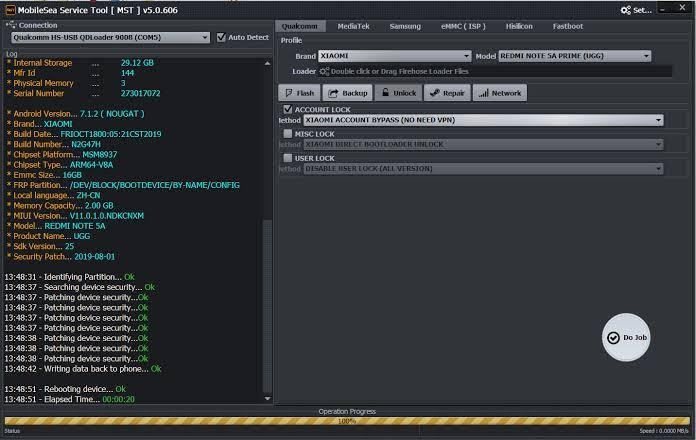Click the Model REDMI NOTE 5A log line
This screenshot has height=440, width=696.
[56, 226]
